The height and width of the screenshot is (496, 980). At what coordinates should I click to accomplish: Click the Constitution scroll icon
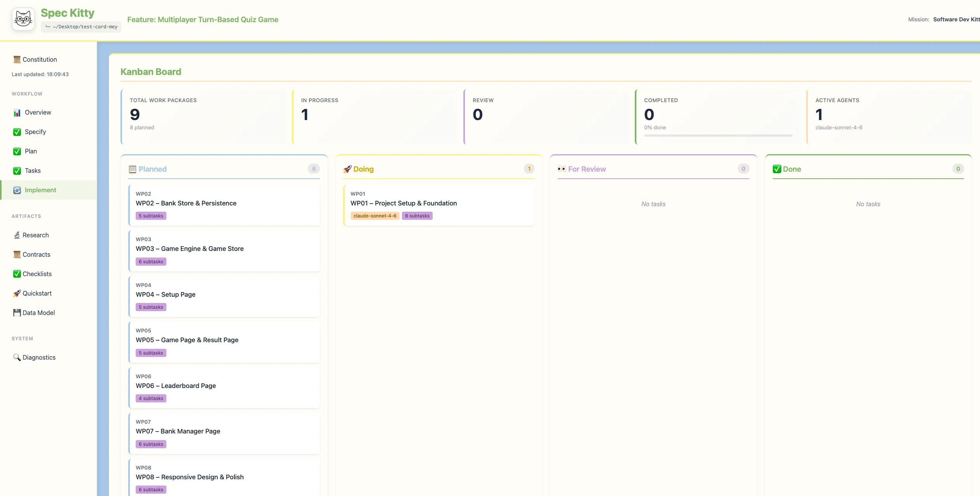pyautogui.click(x=17, y=59)
